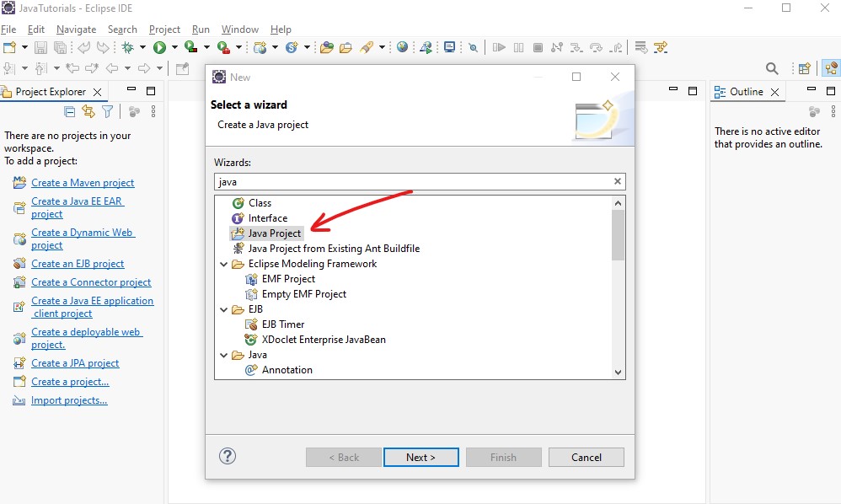
Task: Click the Open Type icon
Action: pyautogui.click(x=327, y=47)
